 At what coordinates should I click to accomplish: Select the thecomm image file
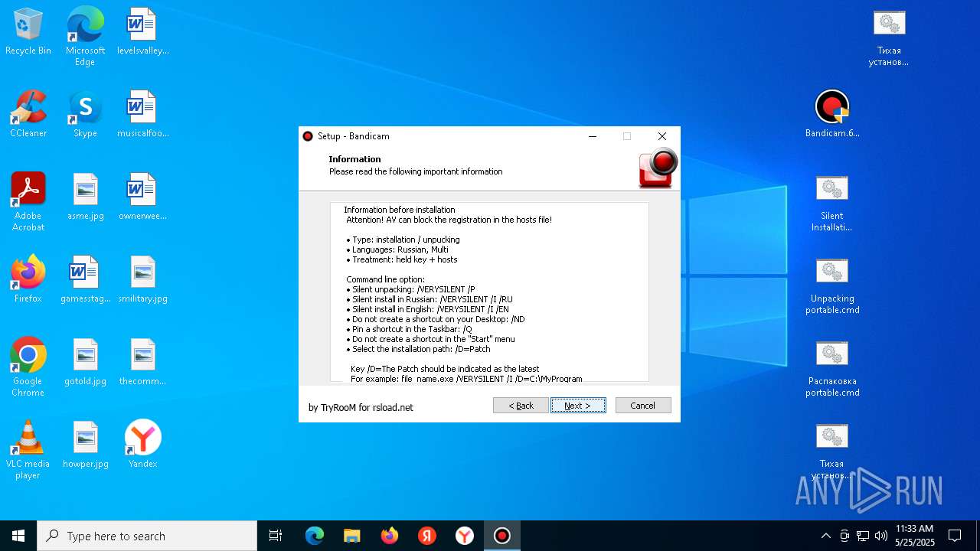click(142, 363)
